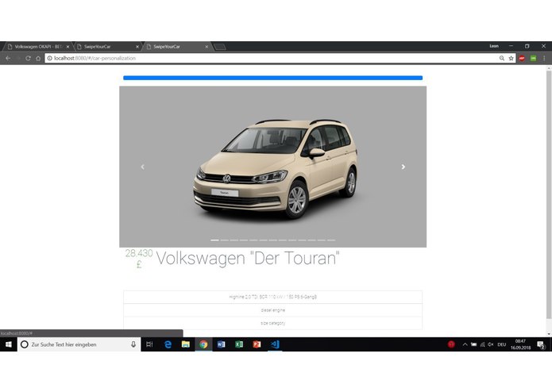552x392 pixels.
Task: Switch to Visual Studio Code in the taskbar
Action: [275, 344]
